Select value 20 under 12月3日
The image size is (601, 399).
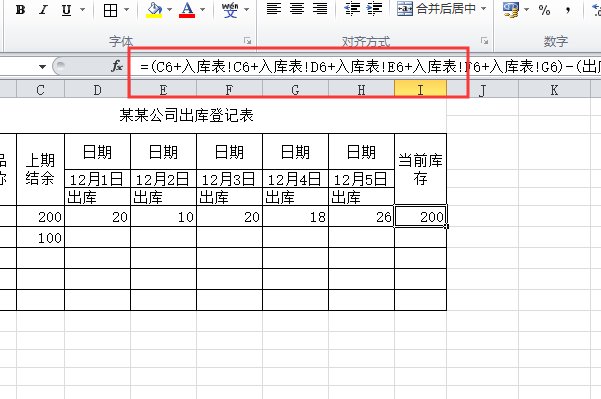pos(229,217)
